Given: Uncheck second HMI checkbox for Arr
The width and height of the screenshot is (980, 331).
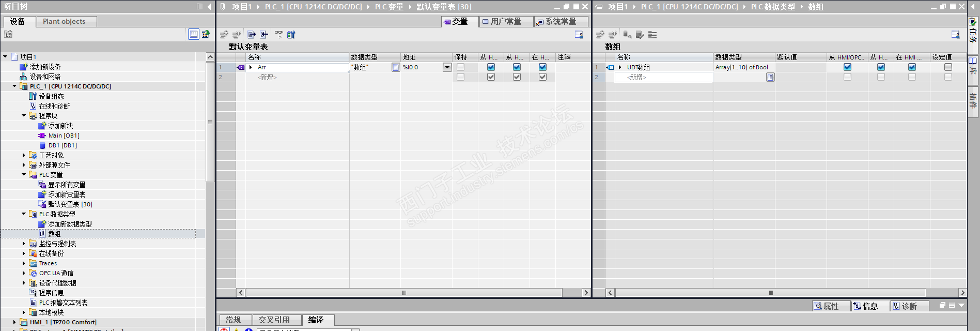Looking at the screenshot, I should click(517, 67).
